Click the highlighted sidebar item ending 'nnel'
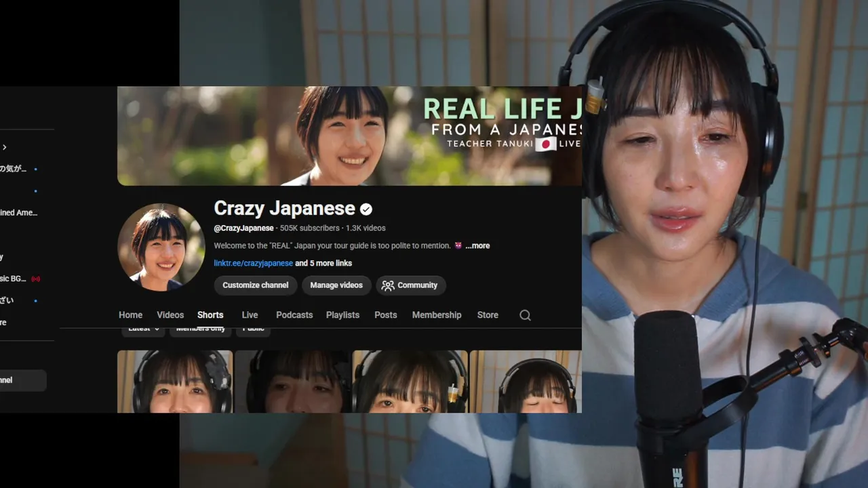The height and width of the screenshot is (488, 868). click(23, 380)
